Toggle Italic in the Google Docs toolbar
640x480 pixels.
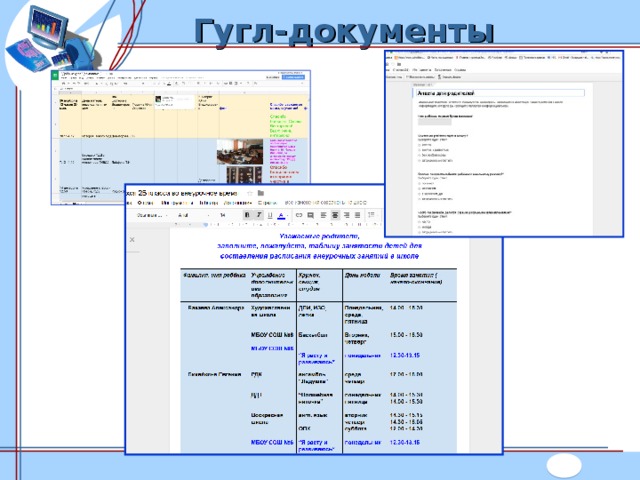258,215
